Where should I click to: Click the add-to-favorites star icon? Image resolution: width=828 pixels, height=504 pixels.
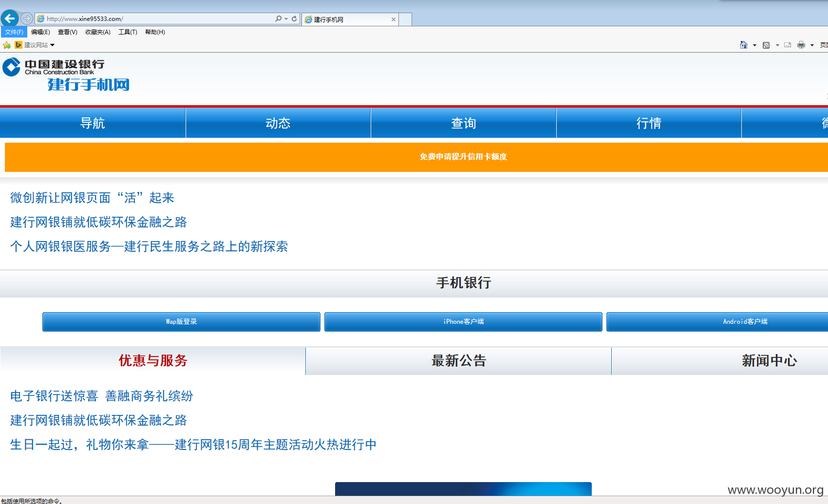(x=7, y=45)
